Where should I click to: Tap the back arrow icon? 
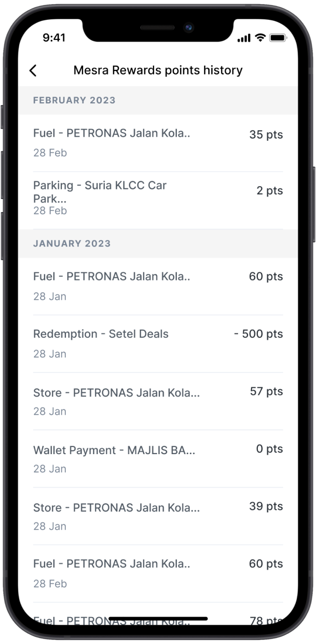(x=33, y=70)
